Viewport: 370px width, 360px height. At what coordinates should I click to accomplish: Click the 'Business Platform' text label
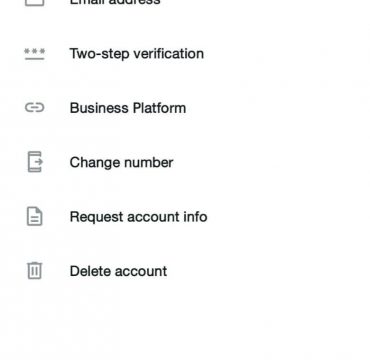[x=128, y=108]
